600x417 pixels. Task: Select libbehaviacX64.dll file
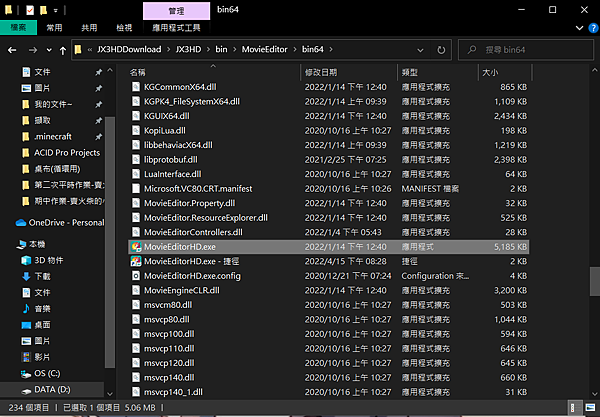[x=178, y=145]
